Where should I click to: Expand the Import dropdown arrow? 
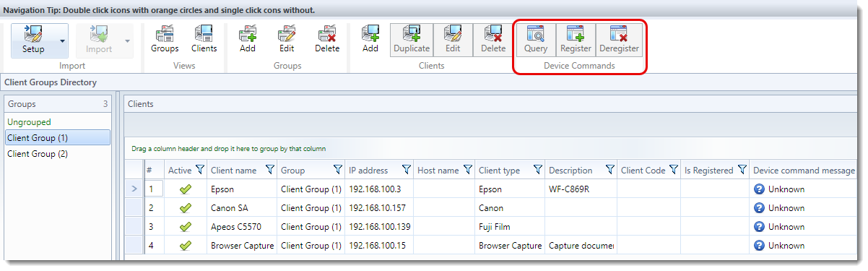(x=128, y=40)
